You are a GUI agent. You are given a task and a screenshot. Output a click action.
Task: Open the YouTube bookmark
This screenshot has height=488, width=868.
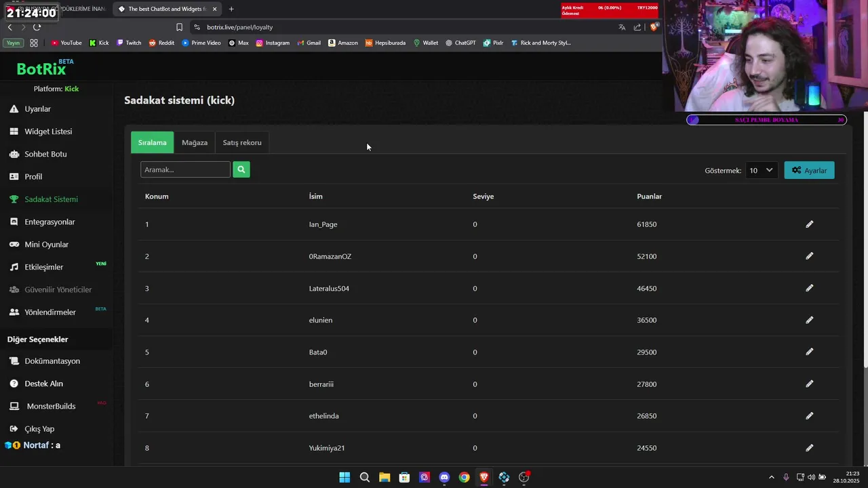pyautogui.click(x=66, y=43)
